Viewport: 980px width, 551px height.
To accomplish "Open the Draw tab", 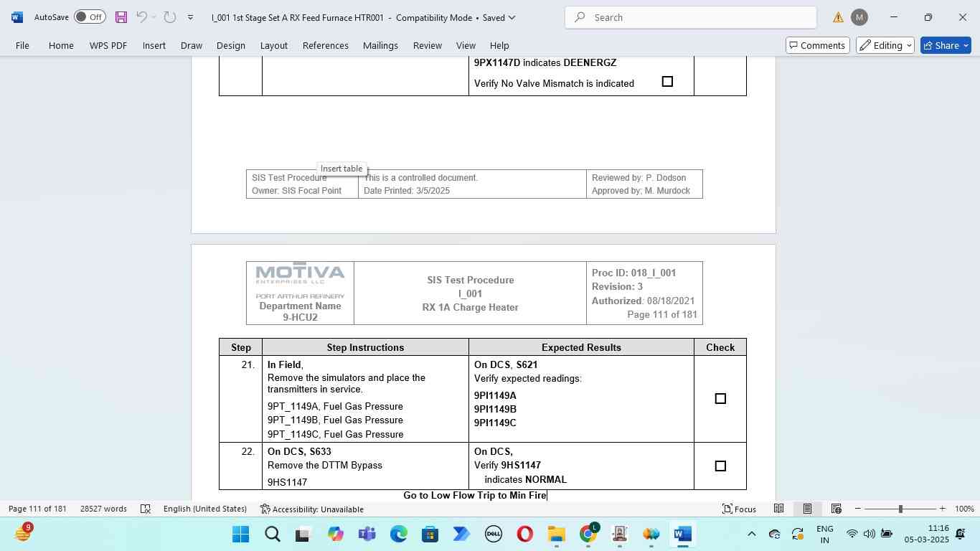I will point(192,45).
